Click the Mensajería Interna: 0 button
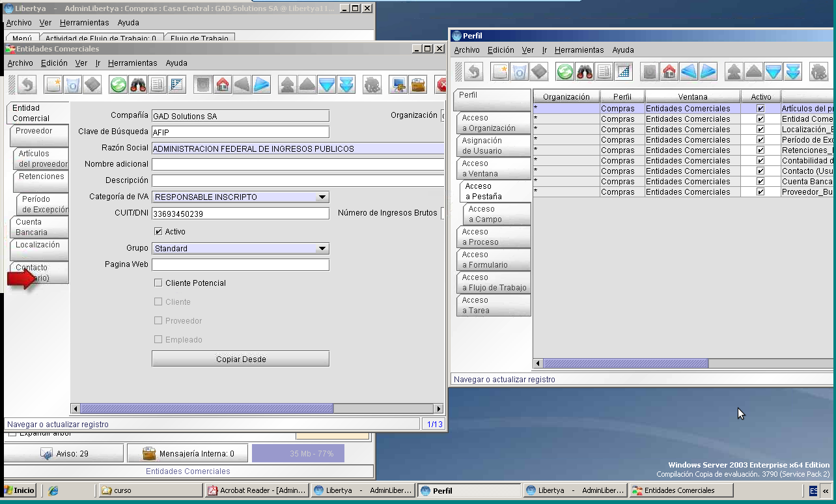The height and width of the screenshot is (504, 836). point(188,453)
